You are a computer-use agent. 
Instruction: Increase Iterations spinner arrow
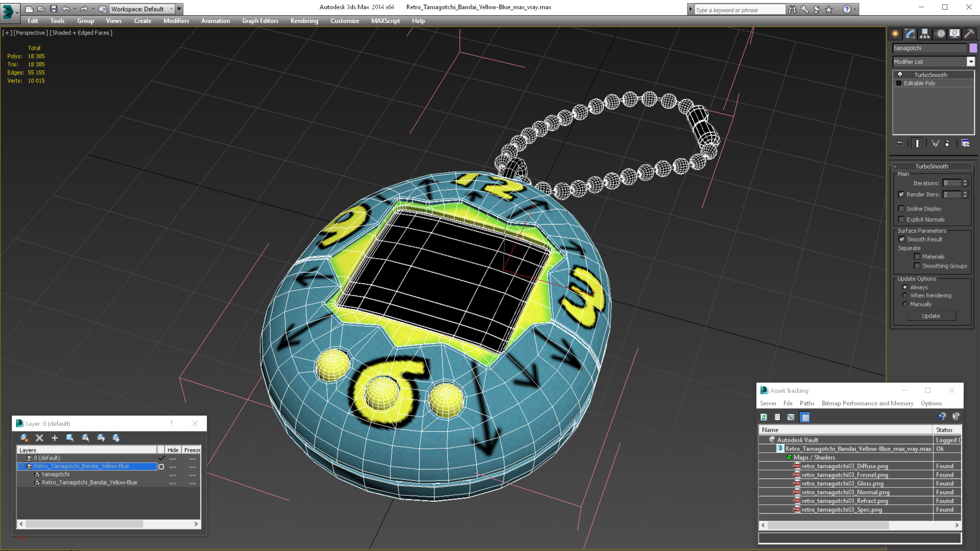click(965, 181)
